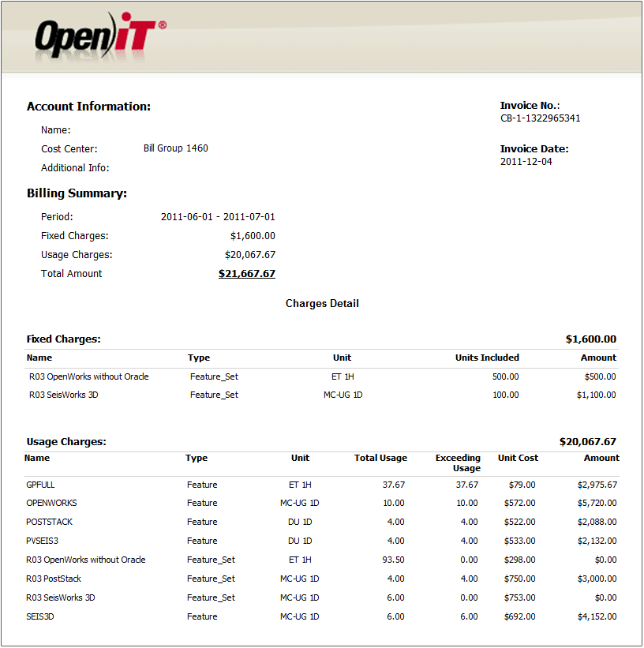Viewport: 644px width, 648px height.
Task: Click the underlined total amount $21,667.67
Action: (247, 274)
